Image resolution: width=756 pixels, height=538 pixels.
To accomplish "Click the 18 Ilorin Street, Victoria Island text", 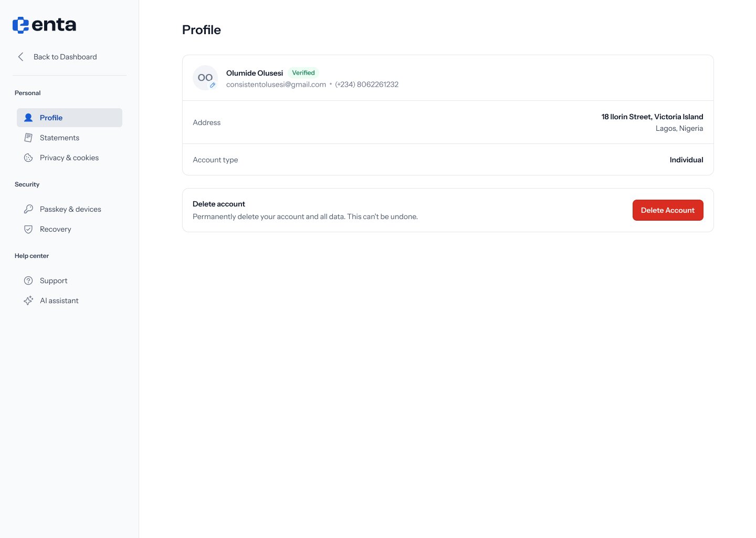I will point(652,117).
